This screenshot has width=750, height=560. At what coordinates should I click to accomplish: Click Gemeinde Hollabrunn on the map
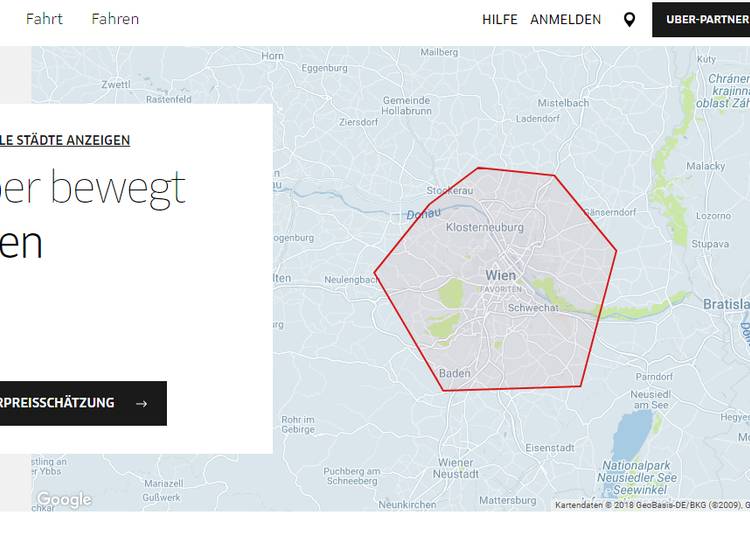(407, 106)
